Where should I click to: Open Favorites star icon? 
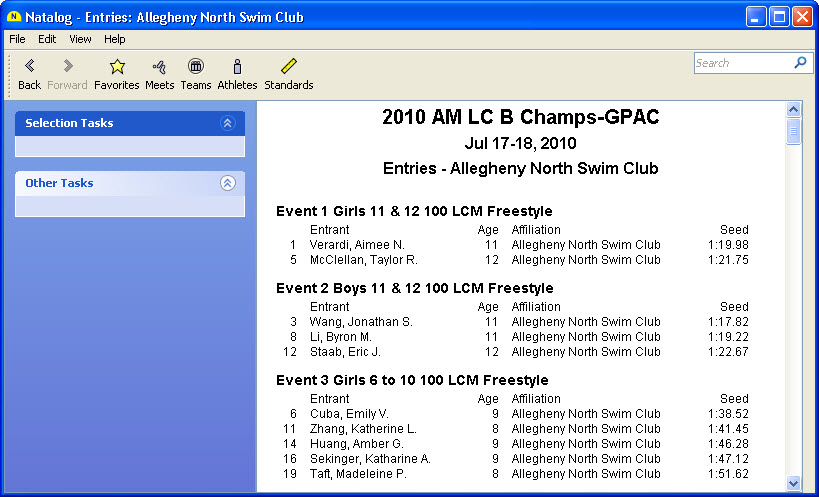[x=117, y=67]
